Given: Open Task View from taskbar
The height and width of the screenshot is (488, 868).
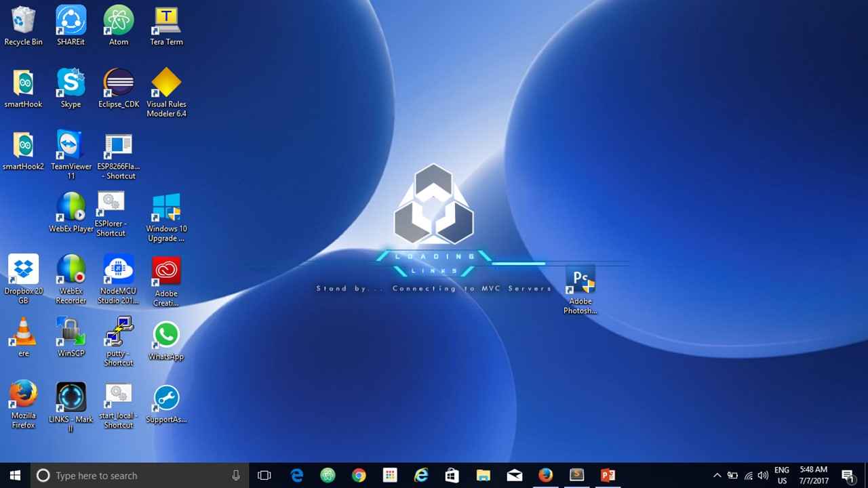Looking at the screenshot, I should point(264,475).
